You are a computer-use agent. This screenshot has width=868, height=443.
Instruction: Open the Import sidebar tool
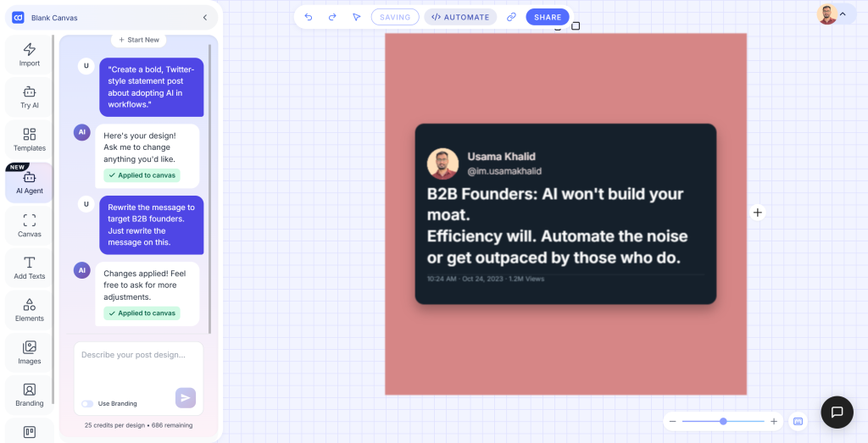coord(30,55)
